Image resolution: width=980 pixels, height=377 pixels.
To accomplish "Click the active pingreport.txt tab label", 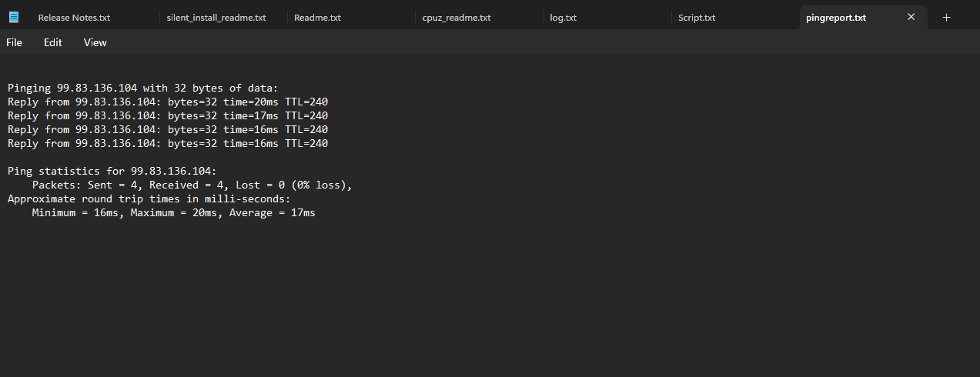I will point(835,18).
